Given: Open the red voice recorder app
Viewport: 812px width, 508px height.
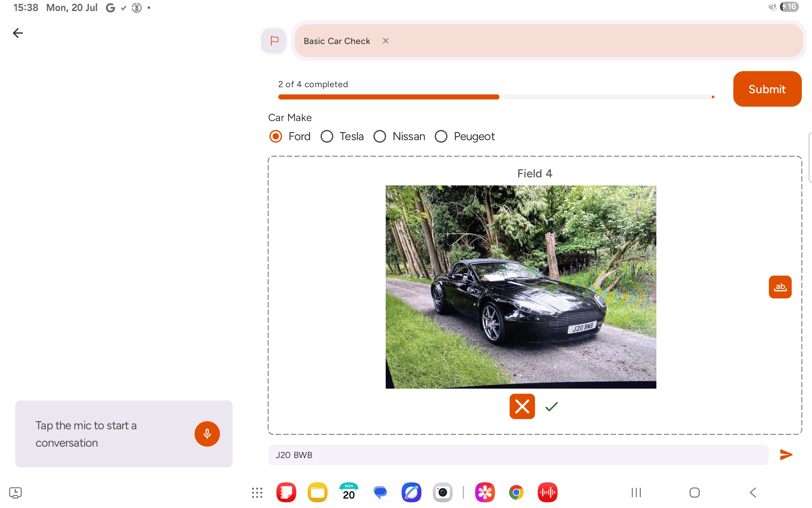Looking at the screenshot, I should [548, 492].
